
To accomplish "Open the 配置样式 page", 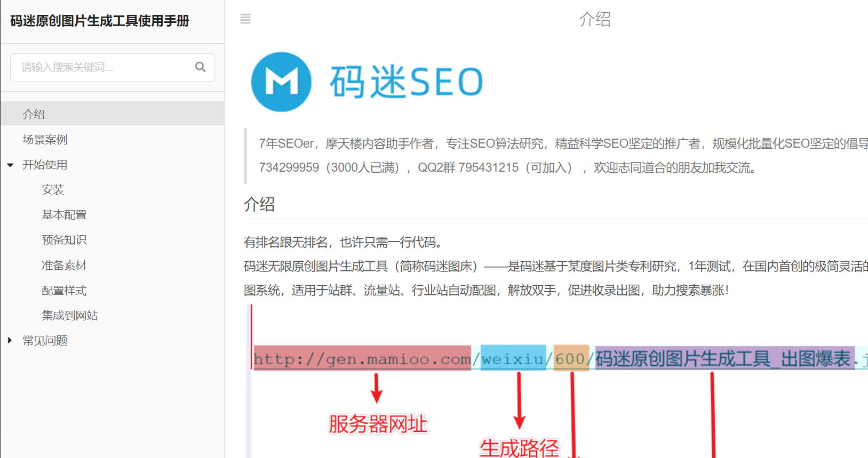I will click(x=64, y=290).
